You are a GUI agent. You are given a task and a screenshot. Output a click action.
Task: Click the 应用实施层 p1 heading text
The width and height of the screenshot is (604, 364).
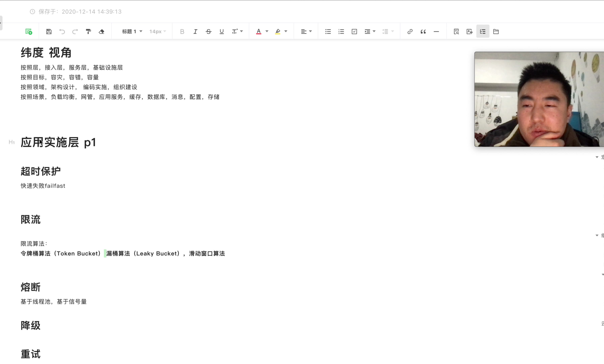[58, 142]
